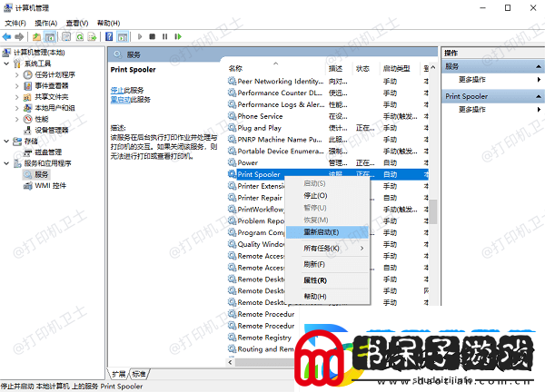Select Device Manager (设备管理器) node
Viewport: 545px width, 392px height.
click(x=52, y=130)
